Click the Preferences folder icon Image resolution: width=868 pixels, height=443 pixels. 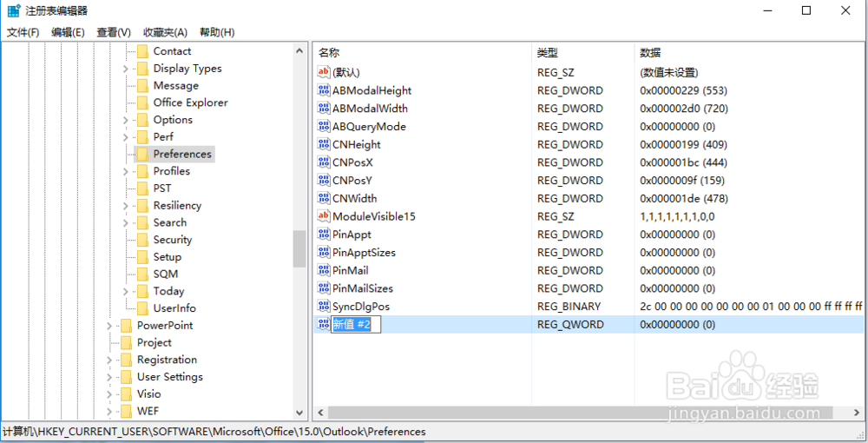point(143,154)
